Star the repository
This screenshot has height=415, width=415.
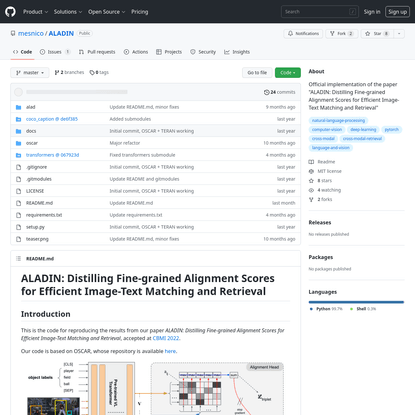pyautogui.click(x=377, y=34)
